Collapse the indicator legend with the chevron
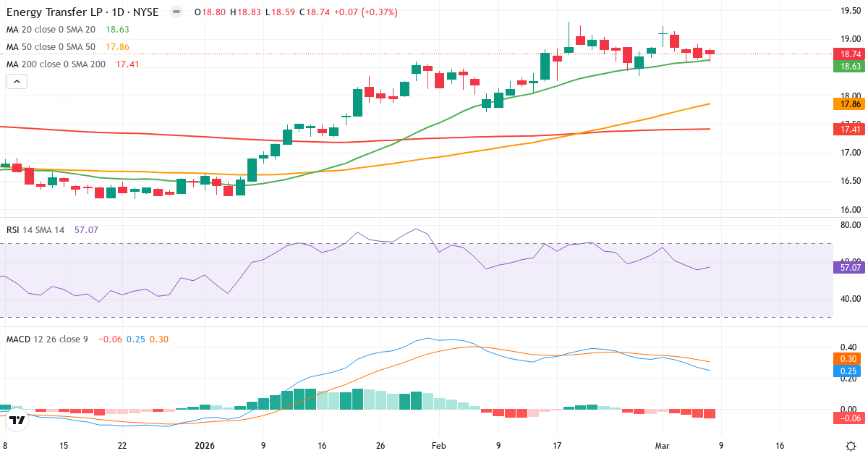868x456 pixels. coord(17,81)
